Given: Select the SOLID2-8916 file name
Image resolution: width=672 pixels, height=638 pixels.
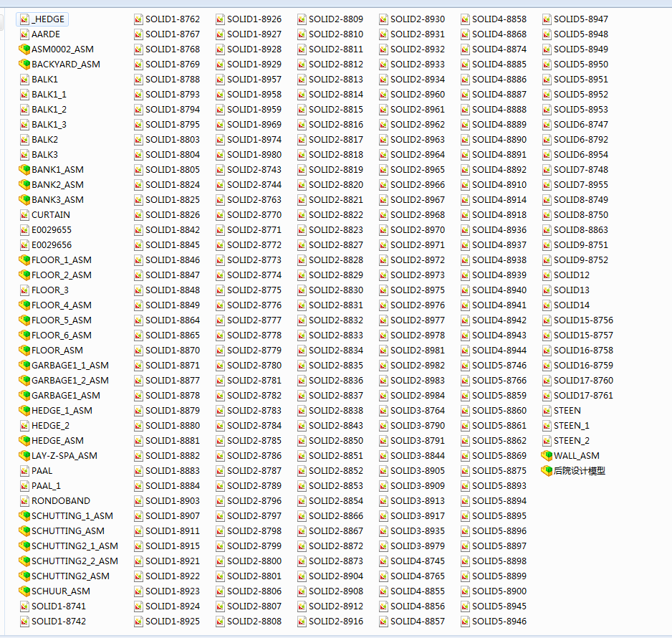Looking at the screenshot, I should 336,622.
